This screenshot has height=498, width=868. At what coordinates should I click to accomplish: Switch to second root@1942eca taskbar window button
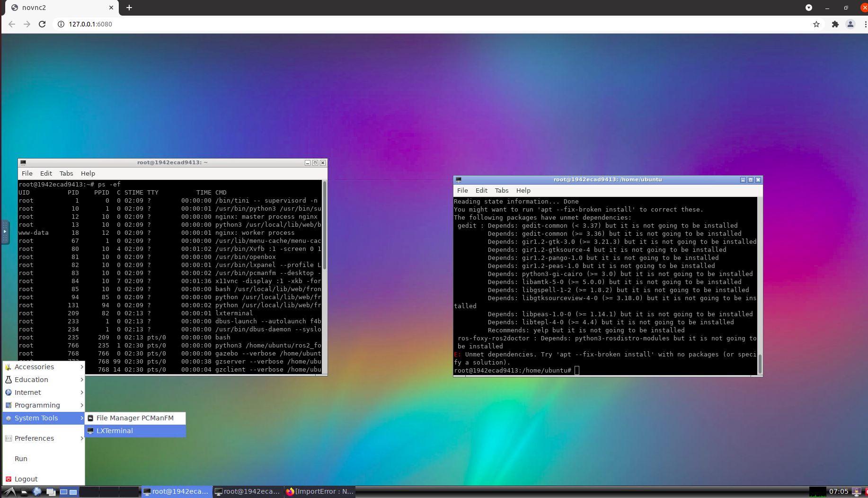coord(248,492)
